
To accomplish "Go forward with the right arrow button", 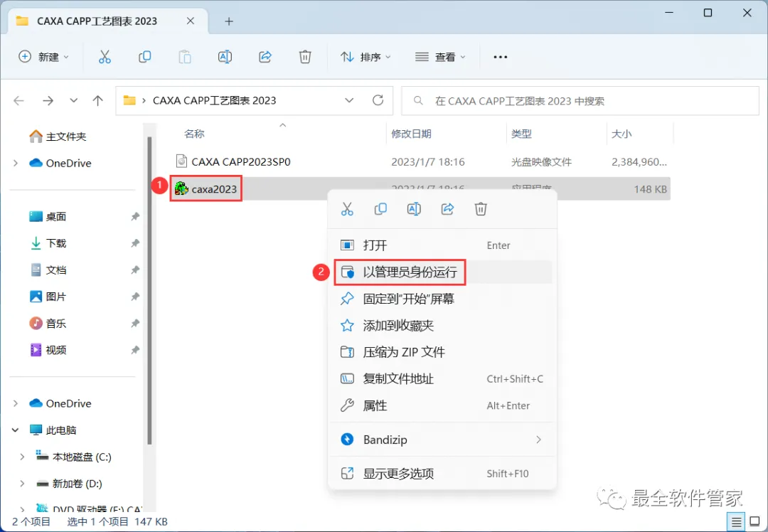I will click(x=48, y=100).
